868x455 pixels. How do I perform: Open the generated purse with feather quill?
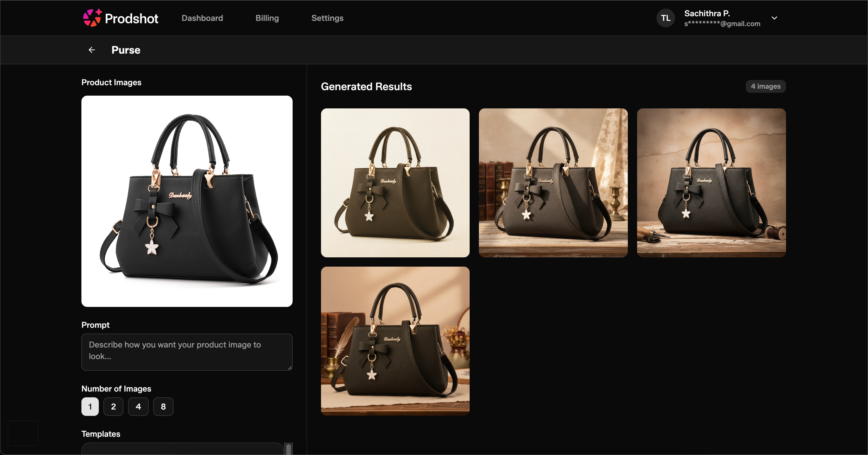point(395,341)
